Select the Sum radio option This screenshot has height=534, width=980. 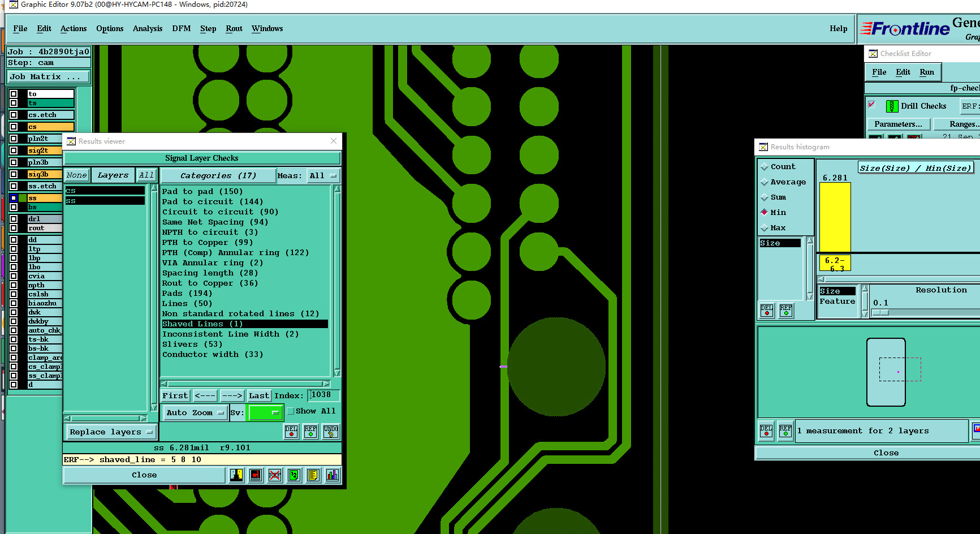(x=765, y=197)
